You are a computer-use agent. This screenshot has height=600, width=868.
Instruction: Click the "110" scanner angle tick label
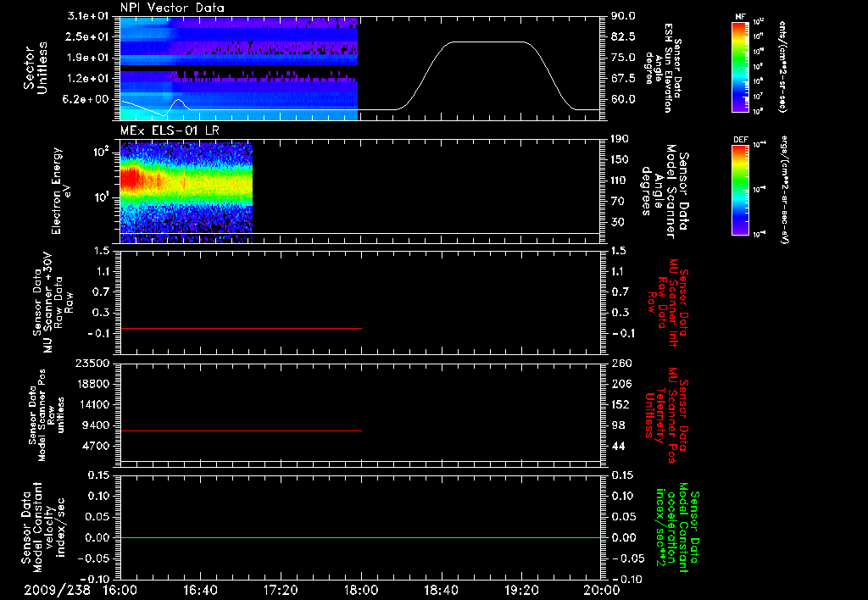click(620, 181)
